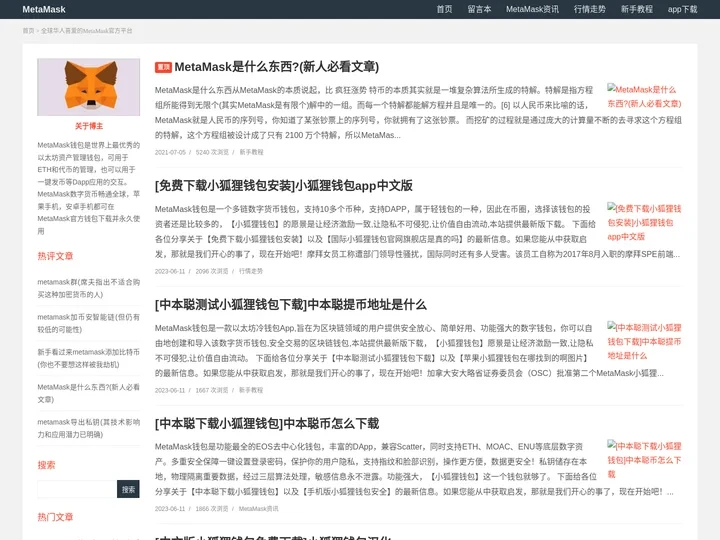
Task: Click the 置顶 pinned badge icon
Action: tap(163, 67)
